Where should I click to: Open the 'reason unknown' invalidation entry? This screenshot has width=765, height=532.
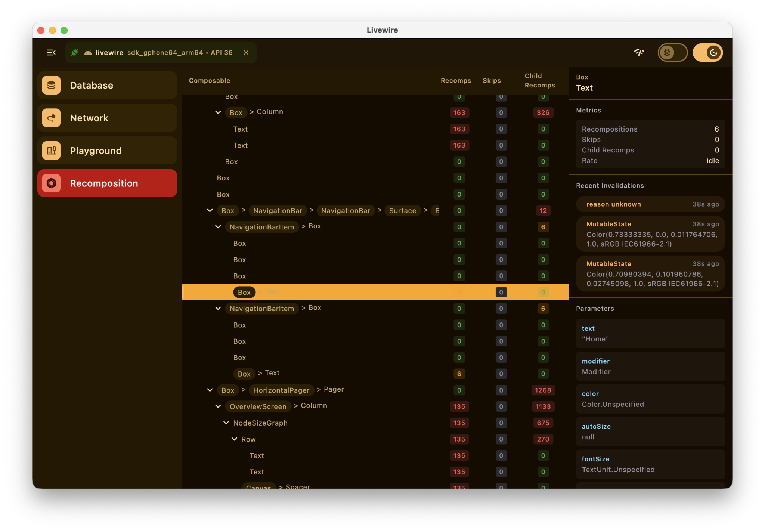(x=650, y=204)
